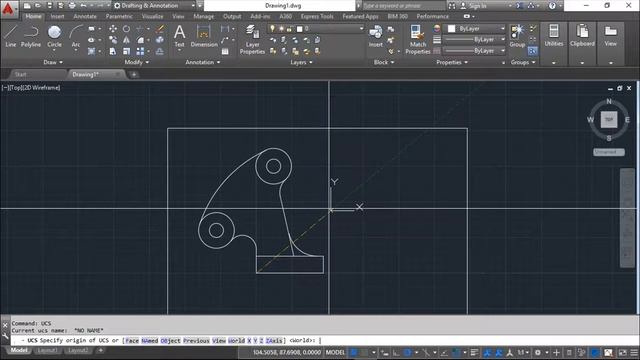Click the Explode tool icon
Image resolution: width=640 pixels, height=360 pixels.
coord(160,40)
